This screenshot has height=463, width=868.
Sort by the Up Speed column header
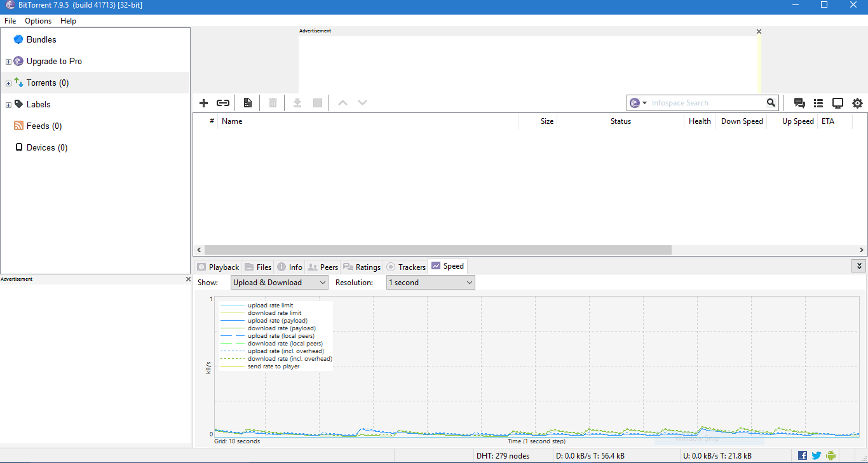click(x=792, y=121)
